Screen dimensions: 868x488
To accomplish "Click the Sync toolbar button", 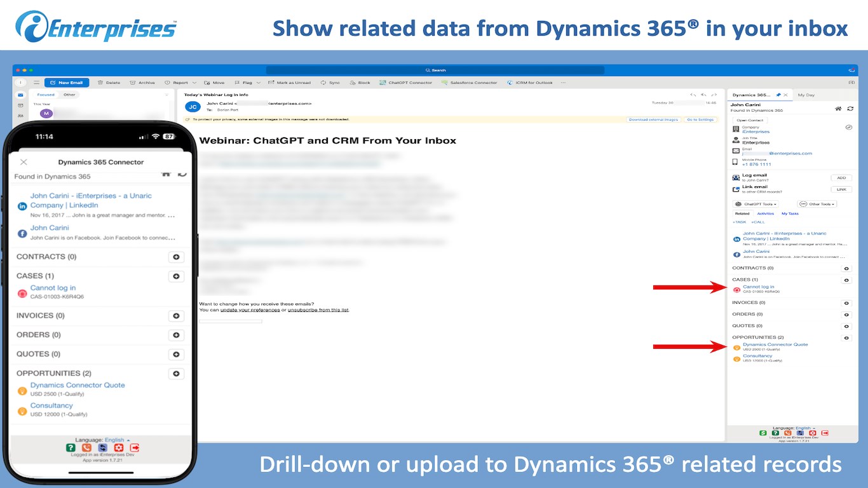I will point(330,83).
